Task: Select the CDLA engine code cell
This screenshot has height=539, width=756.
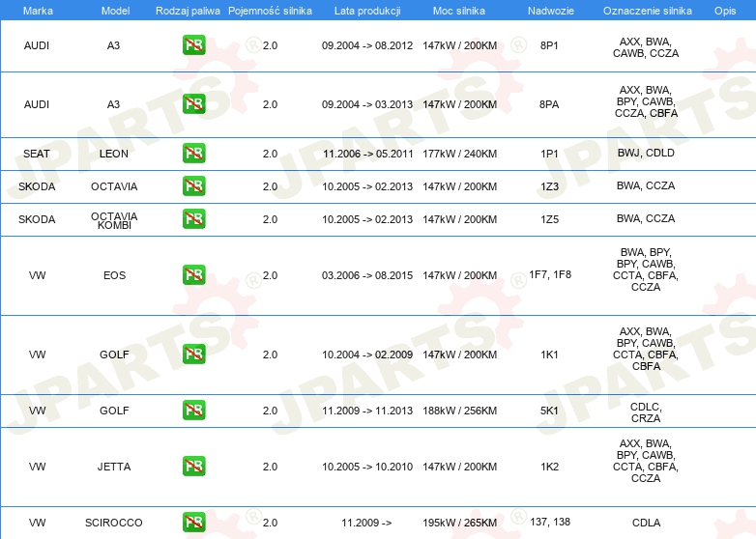Action: (x=646, y=523)
